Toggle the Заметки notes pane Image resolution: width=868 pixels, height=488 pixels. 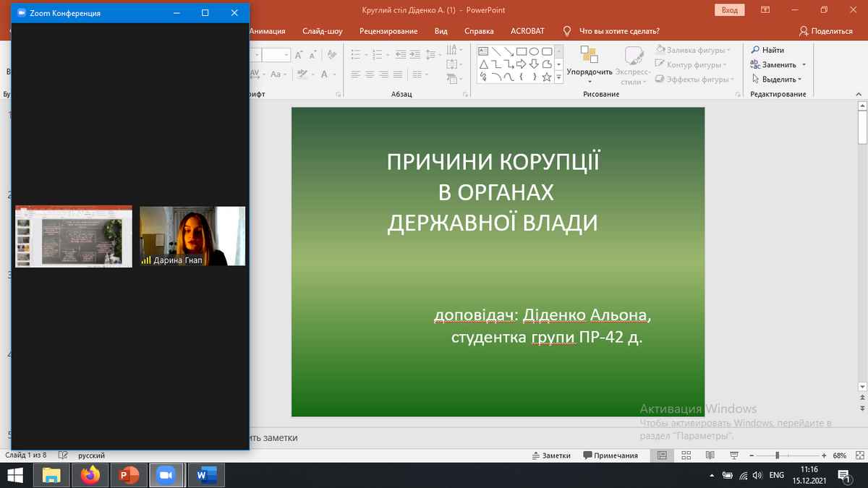click(550, 455)
